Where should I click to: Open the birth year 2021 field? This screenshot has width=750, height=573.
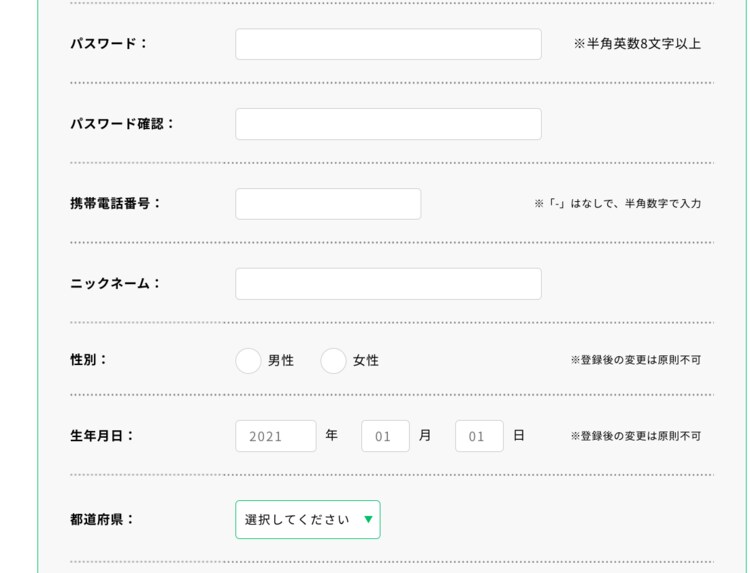point(276,436)
